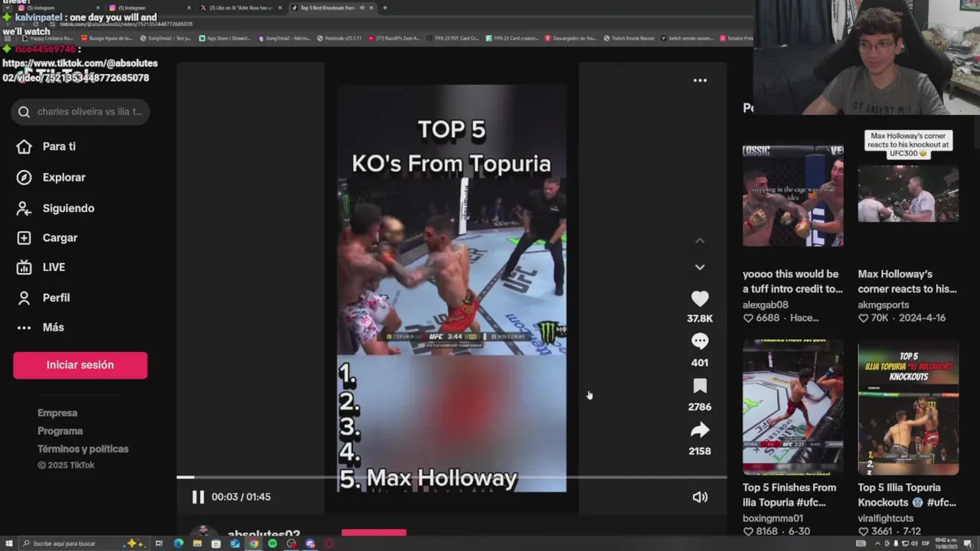Select '37.8K' likes count text
The image size is (980, 551).
[x=700, y=318]
